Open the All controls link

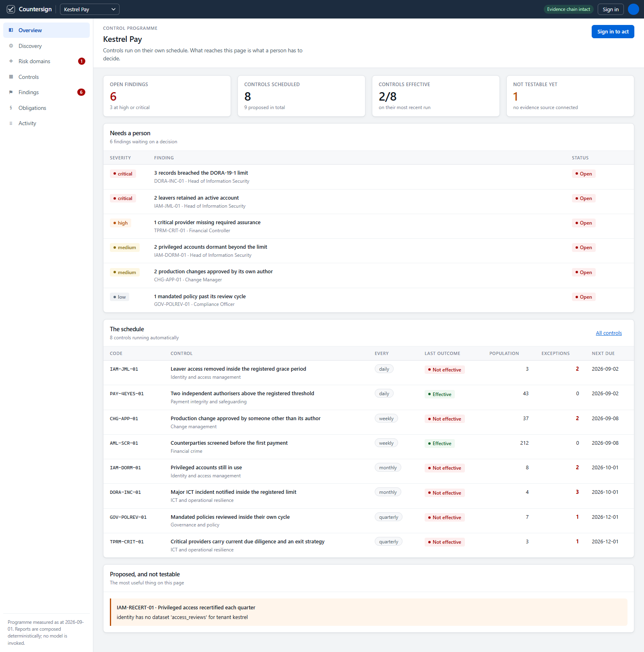609,333
